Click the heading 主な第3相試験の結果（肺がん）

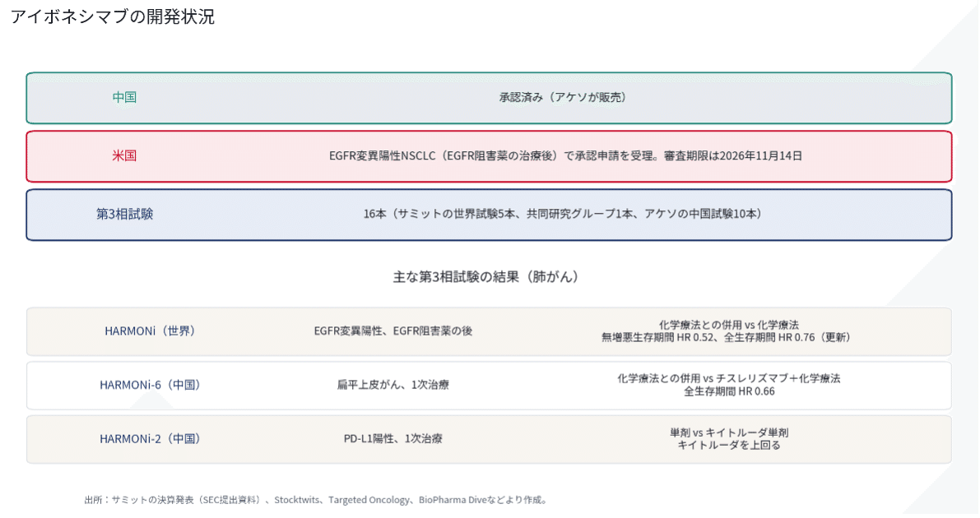pyautogui.click(x=485, y=277)
